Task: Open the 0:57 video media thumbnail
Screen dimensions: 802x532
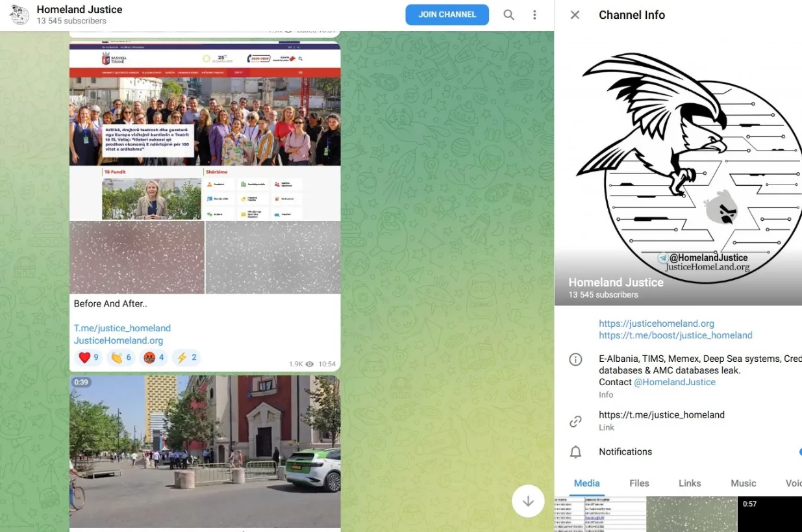Action: coord(770,514)
